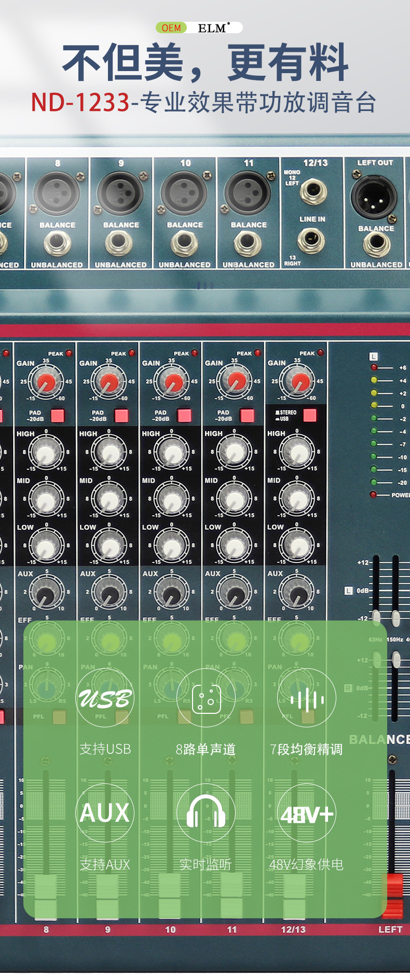Click the channel 10 XLR balance jack
The height and width of the screenshot is (980, 410).
184,192
